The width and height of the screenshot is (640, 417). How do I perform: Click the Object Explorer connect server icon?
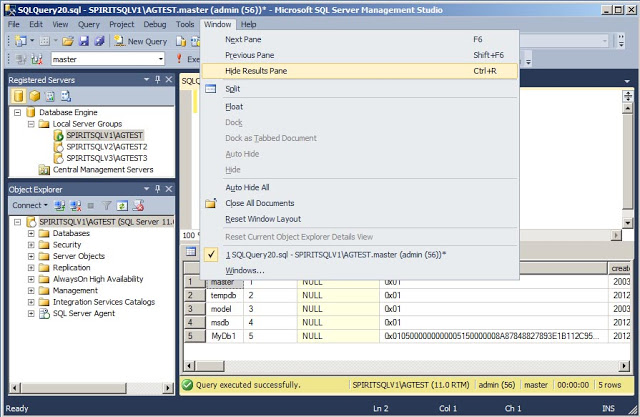pyautogui.click(x=60, y=205)
